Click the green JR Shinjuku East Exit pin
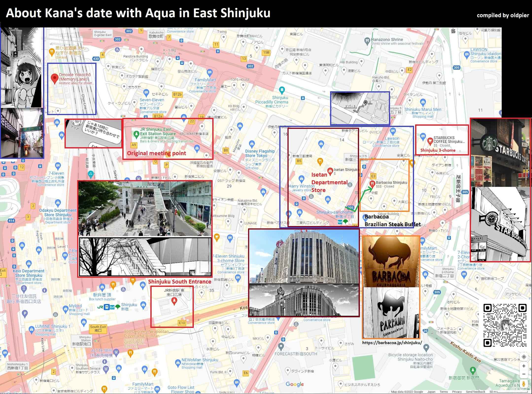Viewport: 532px width, 394px height. [136, 134]
